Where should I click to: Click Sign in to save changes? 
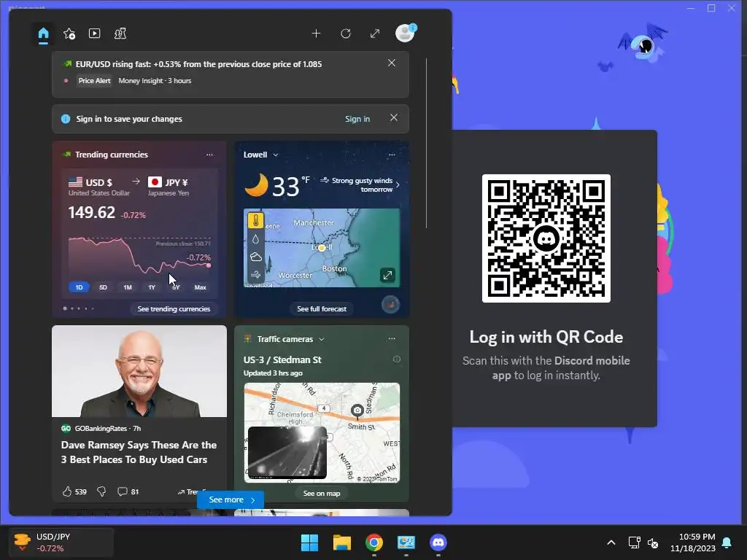tap(357, 119)
